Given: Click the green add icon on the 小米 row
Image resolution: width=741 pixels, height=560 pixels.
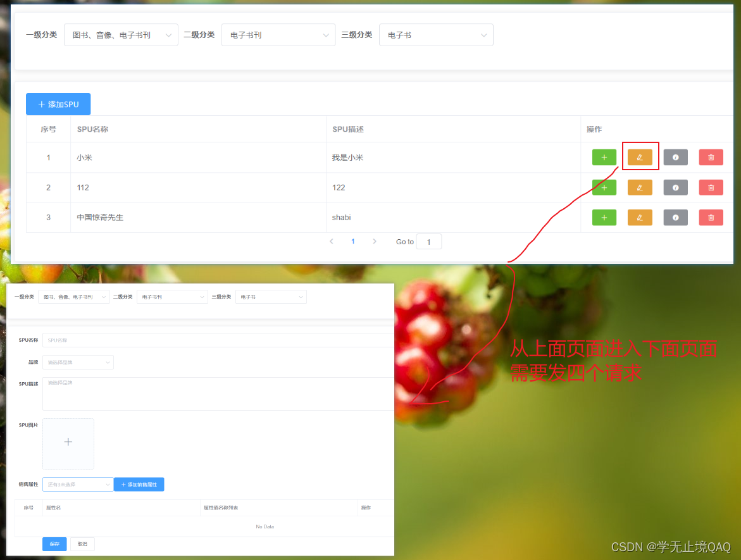Looking at the screenshot, I should tap(604, 157).
